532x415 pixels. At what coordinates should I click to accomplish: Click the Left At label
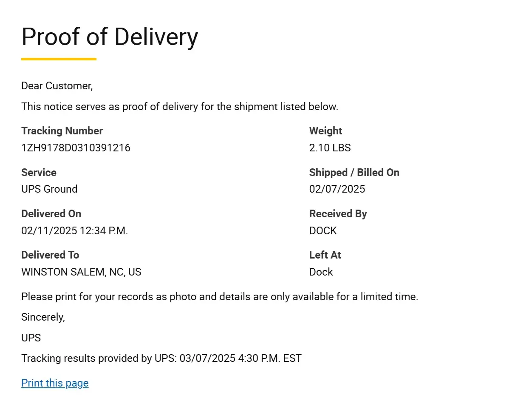[325, 255]
